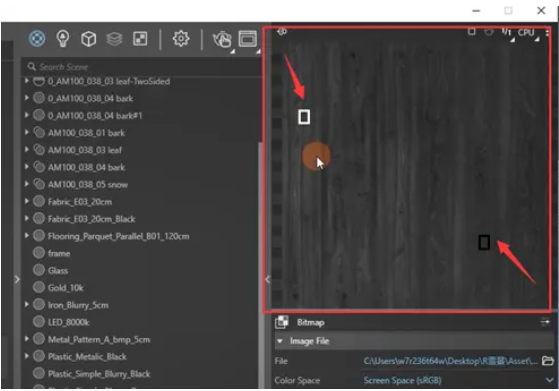The width and height of the screenshot is (559, 391).
Task: Start render with the teapot icon
Action: 222,39
